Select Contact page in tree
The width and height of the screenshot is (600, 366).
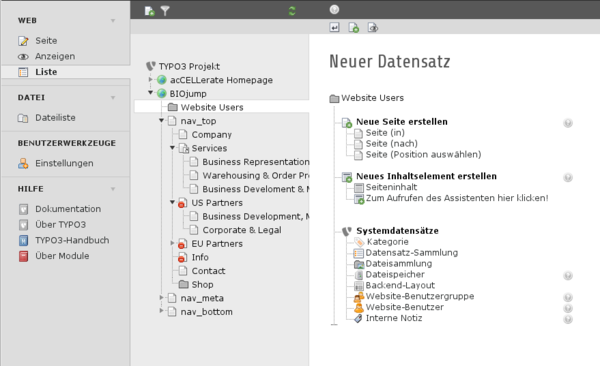click(x=208, y=271)
